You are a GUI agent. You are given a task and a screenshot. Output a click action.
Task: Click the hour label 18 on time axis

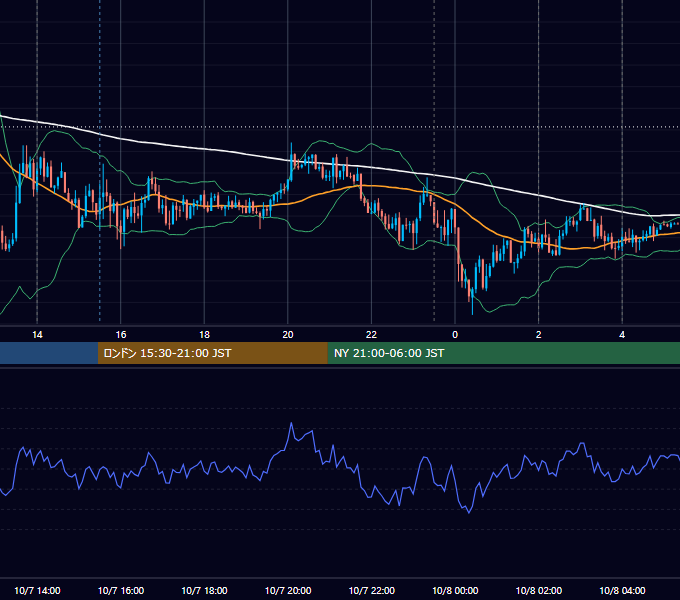(204, 335)
